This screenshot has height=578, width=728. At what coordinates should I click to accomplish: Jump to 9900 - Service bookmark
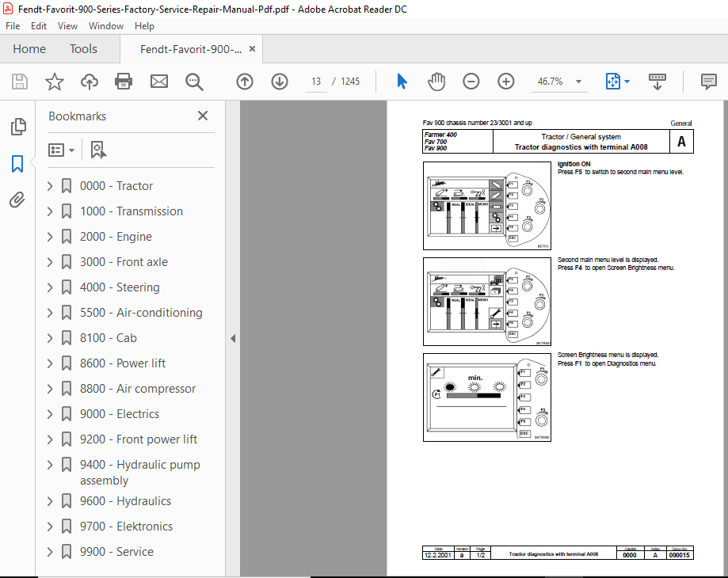click(x=116, y=552)
